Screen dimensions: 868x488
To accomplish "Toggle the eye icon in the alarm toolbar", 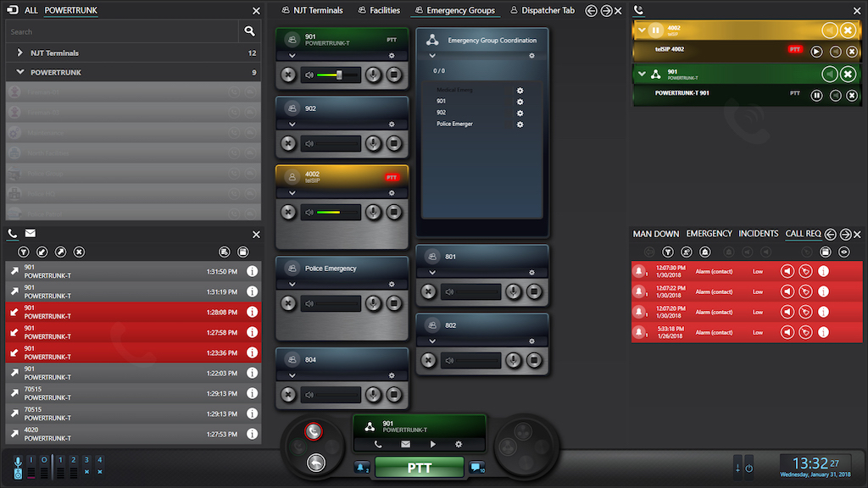I will coord(844,252).
